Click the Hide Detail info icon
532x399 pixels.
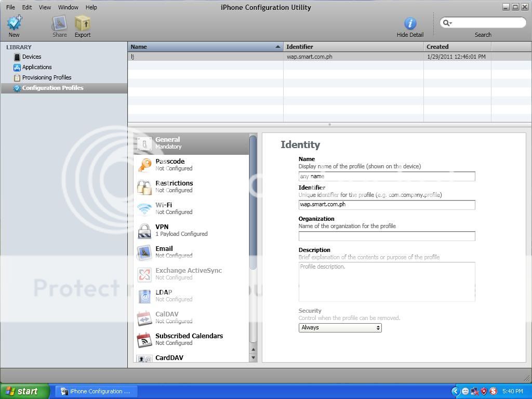(410, 23)
